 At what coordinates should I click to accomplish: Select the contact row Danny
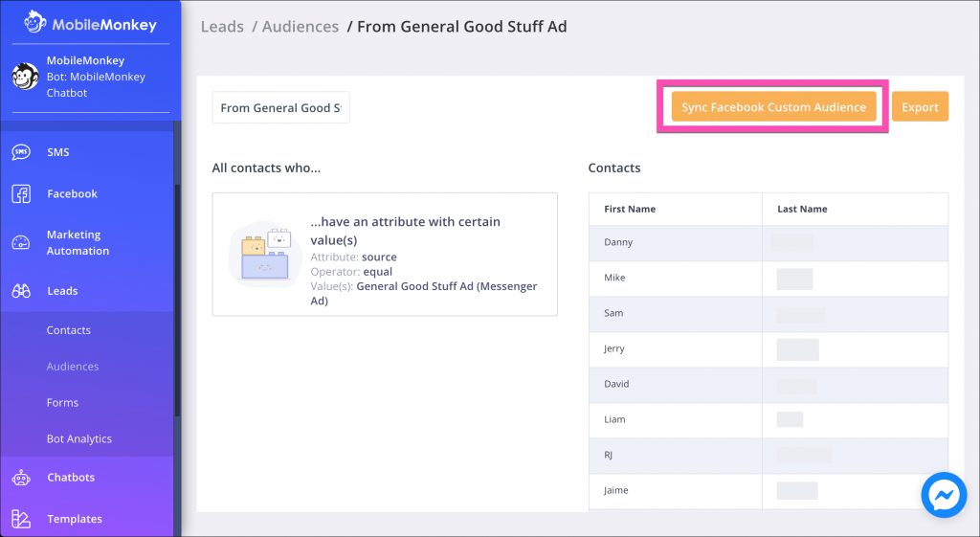coord(768,242)
